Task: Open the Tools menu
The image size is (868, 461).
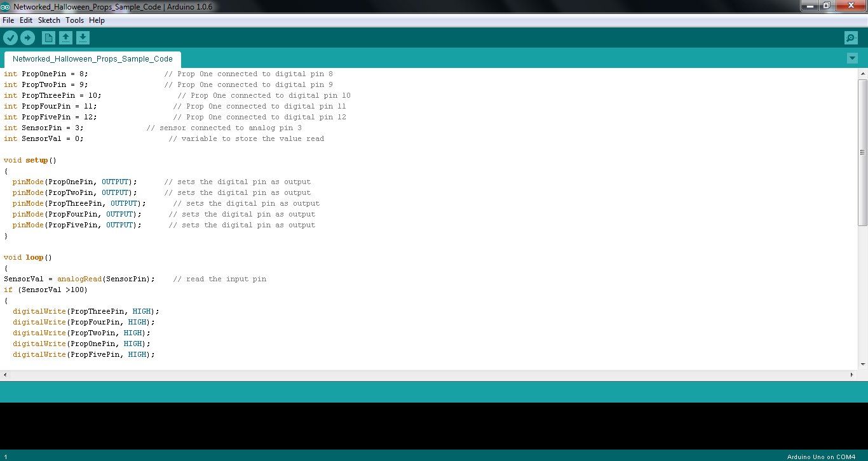Action: click(74, 20)
